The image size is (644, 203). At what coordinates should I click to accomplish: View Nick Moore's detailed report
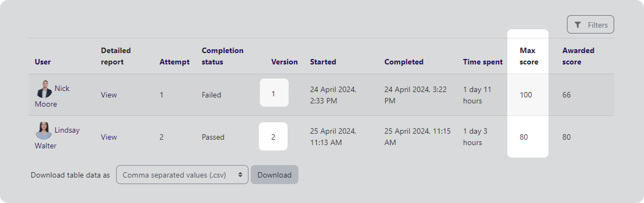coord(109,95)
